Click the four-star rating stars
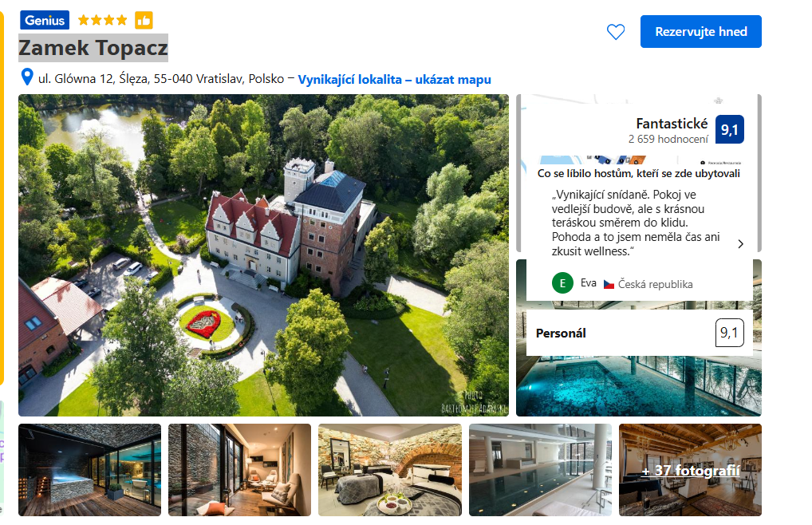This screenshot has height=525, width=812. click(x=103, y=20)
